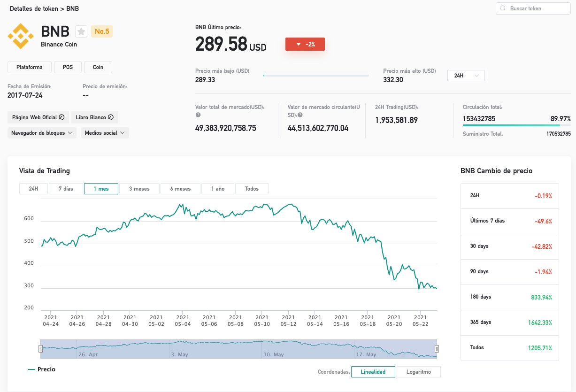Image resolution: width=576 pixels, height=392 pixels.
Task: Click the right handle of the range navigator
Action: (x=437, y=348)
